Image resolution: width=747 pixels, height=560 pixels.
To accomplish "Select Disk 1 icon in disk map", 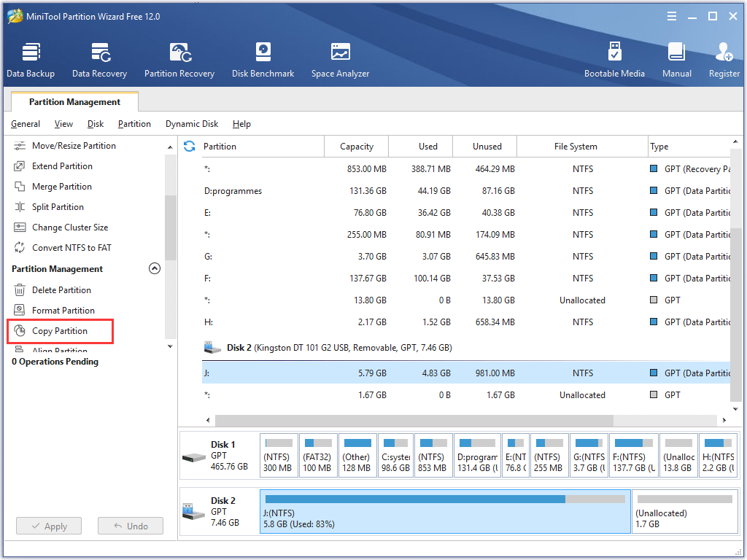I will [193, 457].
